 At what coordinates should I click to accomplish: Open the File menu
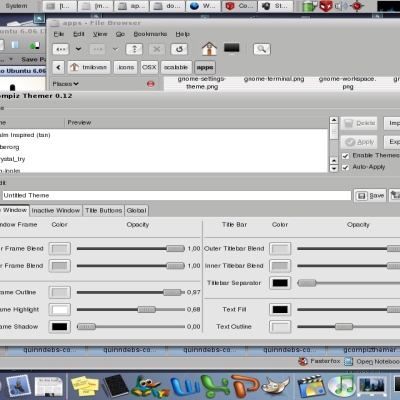[59, 34]
